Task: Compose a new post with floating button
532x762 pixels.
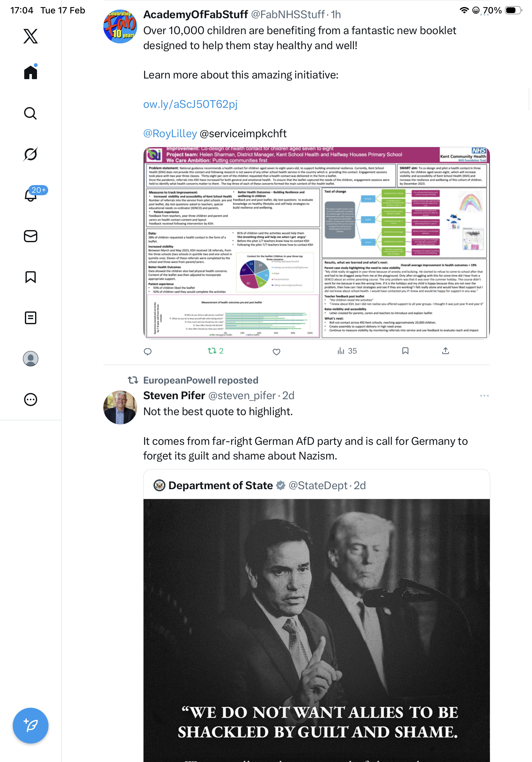Action: tap(31, 725)
